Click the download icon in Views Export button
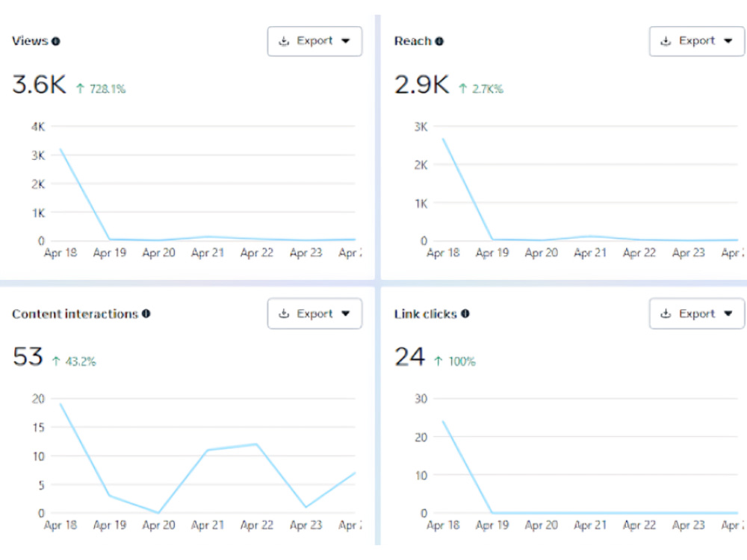Screen dimensions: 747x560 (x=284, y=41)
